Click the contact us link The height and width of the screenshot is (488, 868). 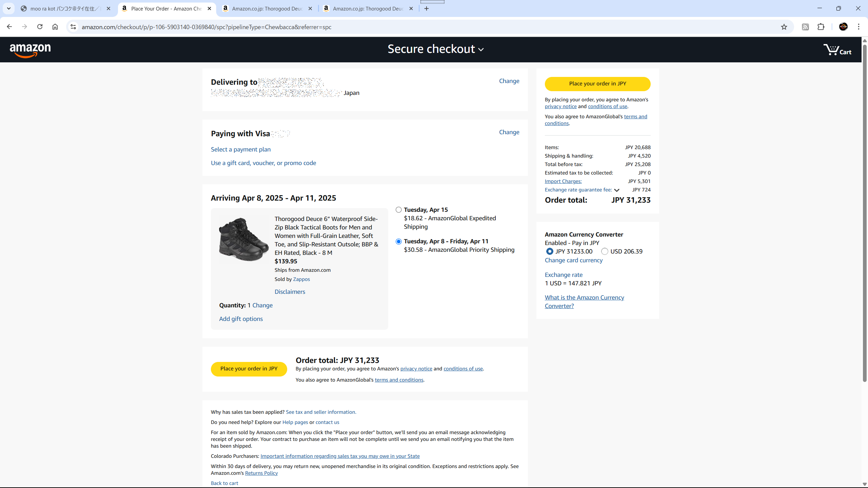point(327,422)
